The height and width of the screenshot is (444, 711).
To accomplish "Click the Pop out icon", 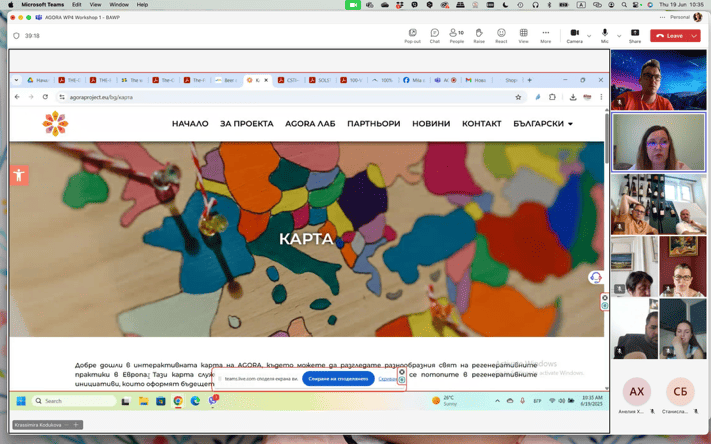I will (412, 35).
